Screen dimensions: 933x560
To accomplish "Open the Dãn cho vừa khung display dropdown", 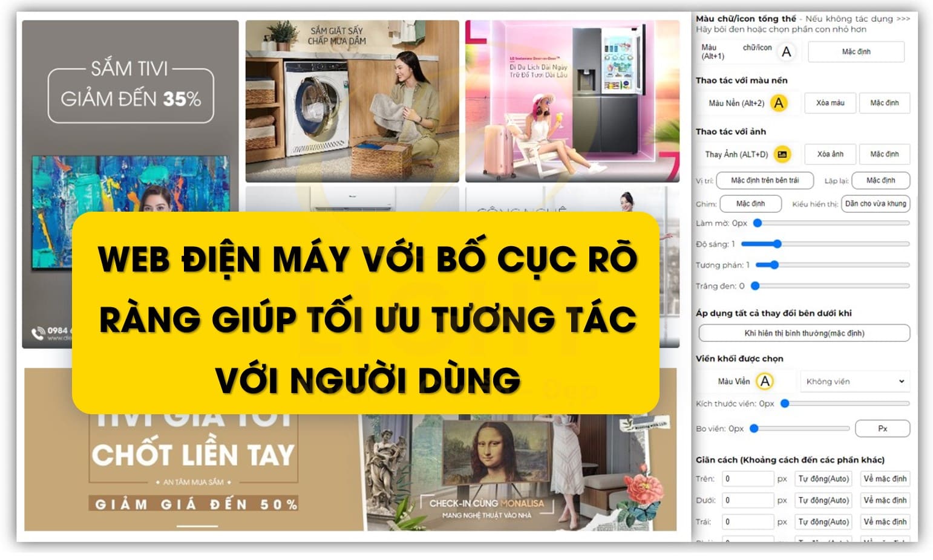I will pos(876,204).
